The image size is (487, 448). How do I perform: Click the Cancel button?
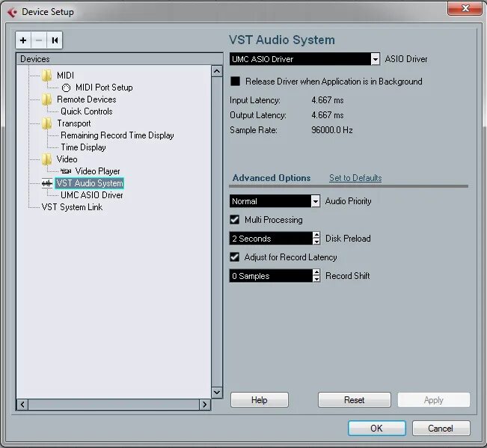coord(441,429)
